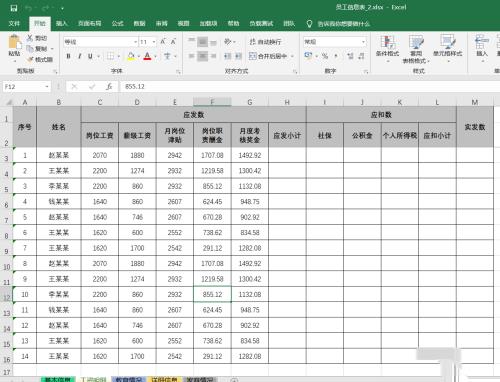This screenshot has height=382, width=500.
Task: Toggle Italic formatting (I)
Action: 79,56
